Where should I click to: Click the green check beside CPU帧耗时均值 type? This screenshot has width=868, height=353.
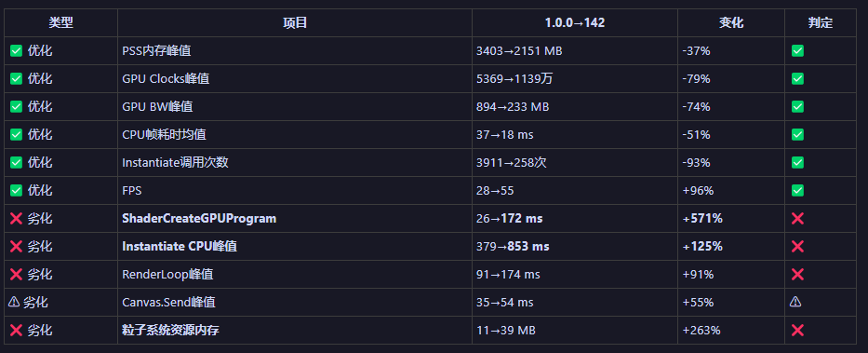click(x=16, y=135)
